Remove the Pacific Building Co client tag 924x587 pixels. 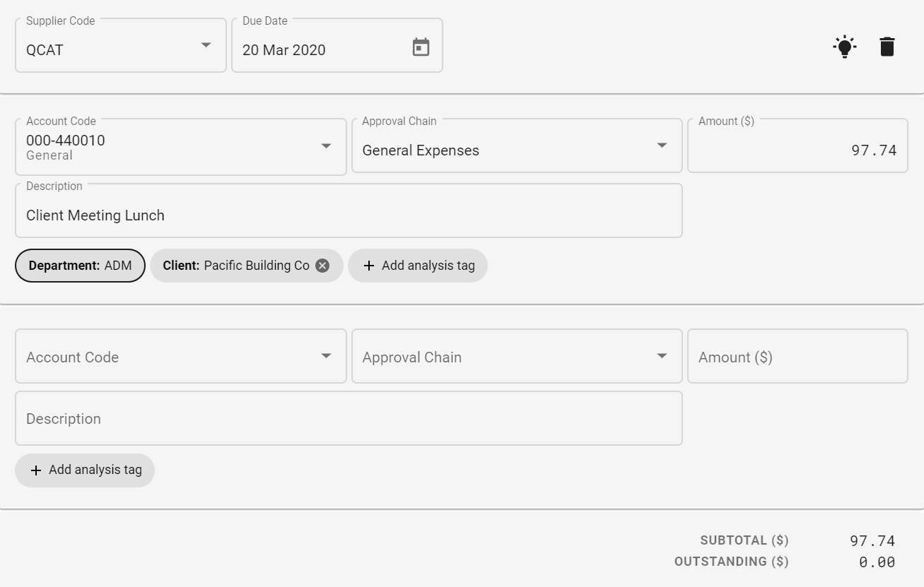(322, 265)
